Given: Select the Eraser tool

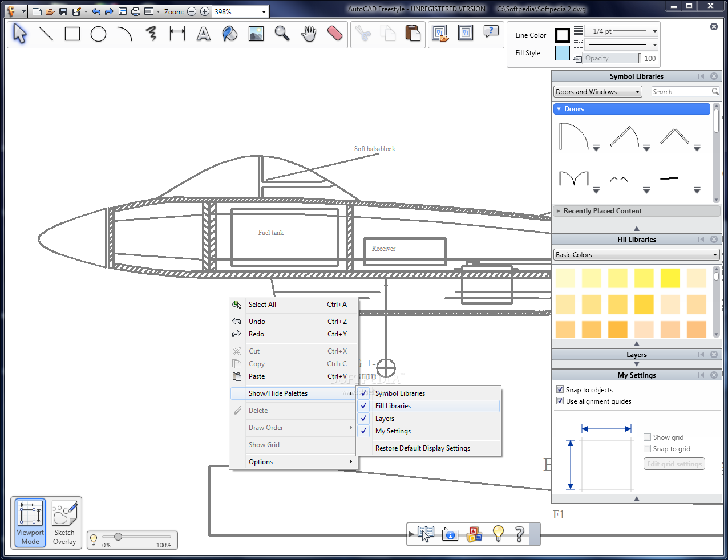Looking at the screenshot, I should click(335, 34).
